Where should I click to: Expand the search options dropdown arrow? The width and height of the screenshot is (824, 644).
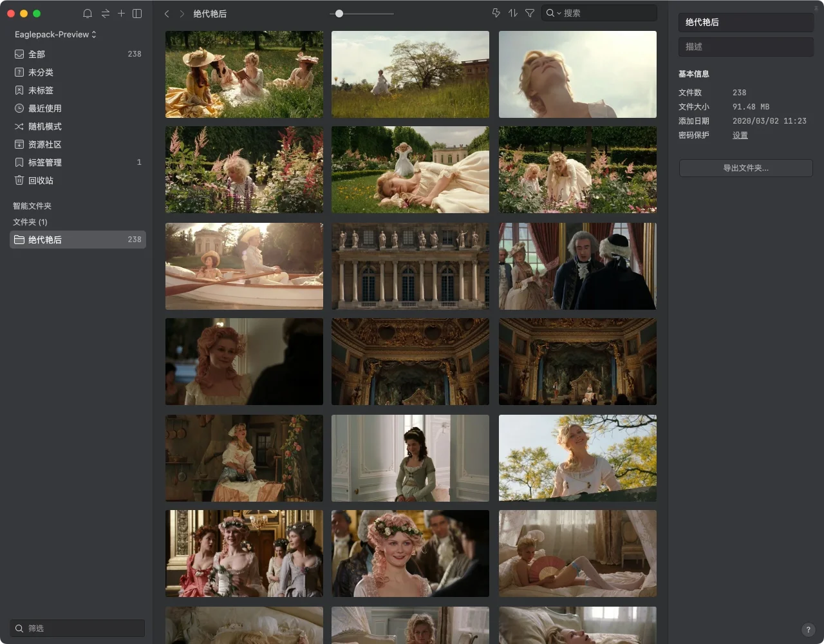tap(559, 14)
